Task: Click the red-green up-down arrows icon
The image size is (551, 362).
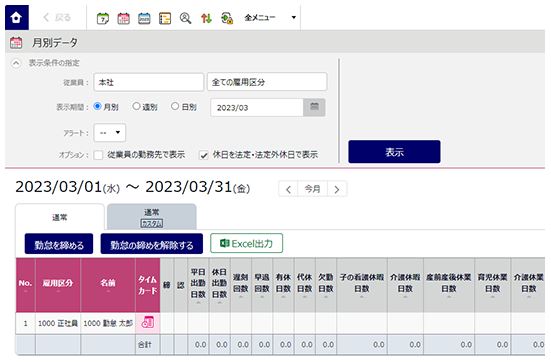Action: click(206, 18)
